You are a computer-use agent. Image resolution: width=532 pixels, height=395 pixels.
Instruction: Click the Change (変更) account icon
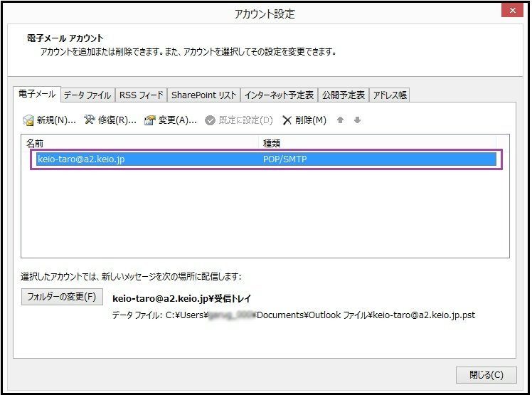point(150,120)
